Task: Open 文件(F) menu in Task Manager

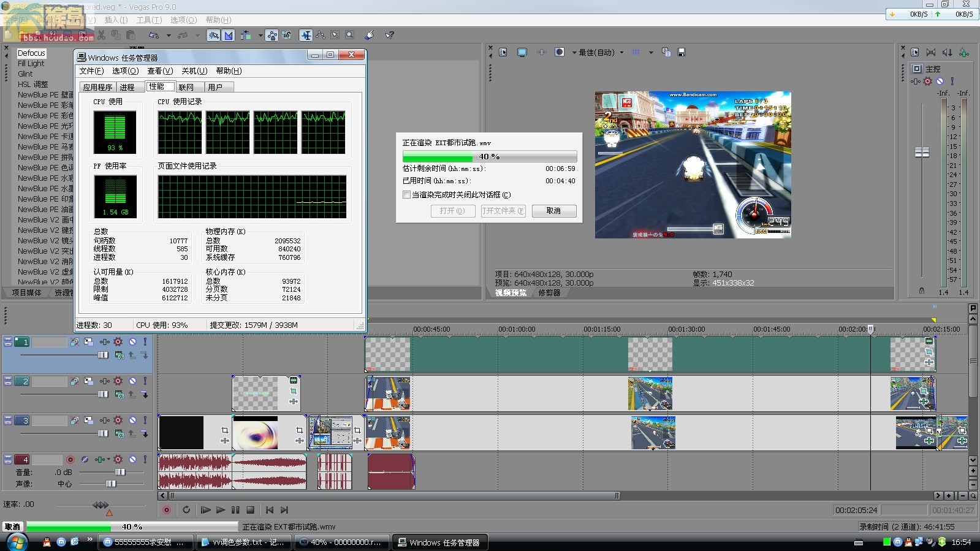Action: point(91,71)
